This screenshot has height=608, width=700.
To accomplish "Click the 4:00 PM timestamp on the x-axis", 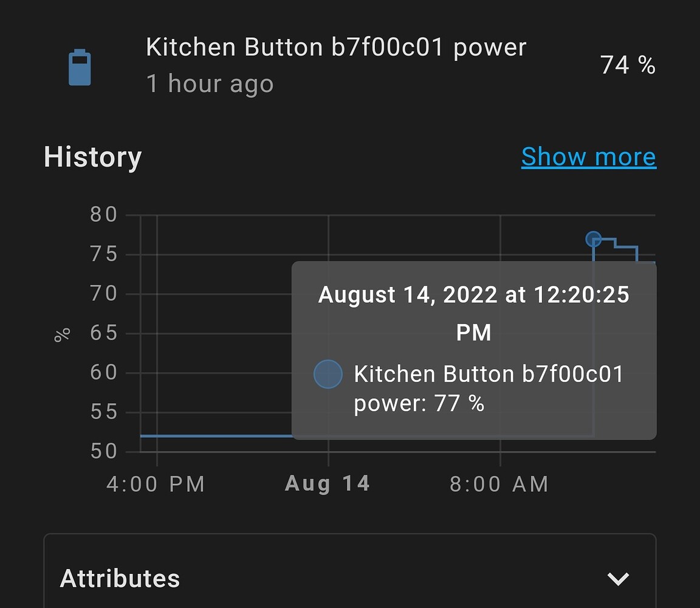I will coord(156,483).
